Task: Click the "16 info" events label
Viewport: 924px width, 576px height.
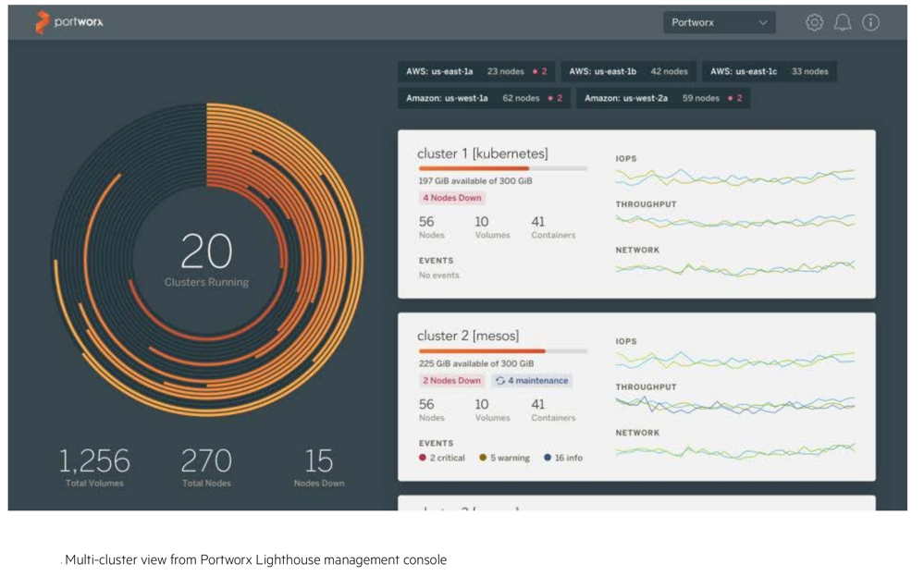Action: pos(569,458)
